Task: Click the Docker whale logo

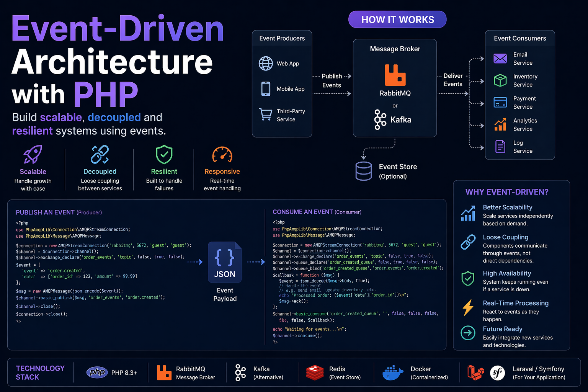Action: coord(393,373)
